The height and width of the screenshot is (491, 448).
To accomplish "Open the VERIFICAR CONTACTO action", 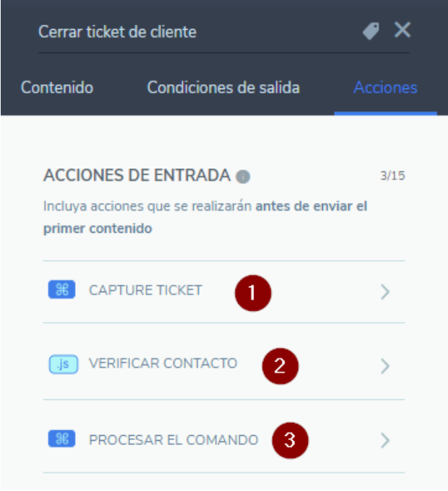I will click(224, 362).
